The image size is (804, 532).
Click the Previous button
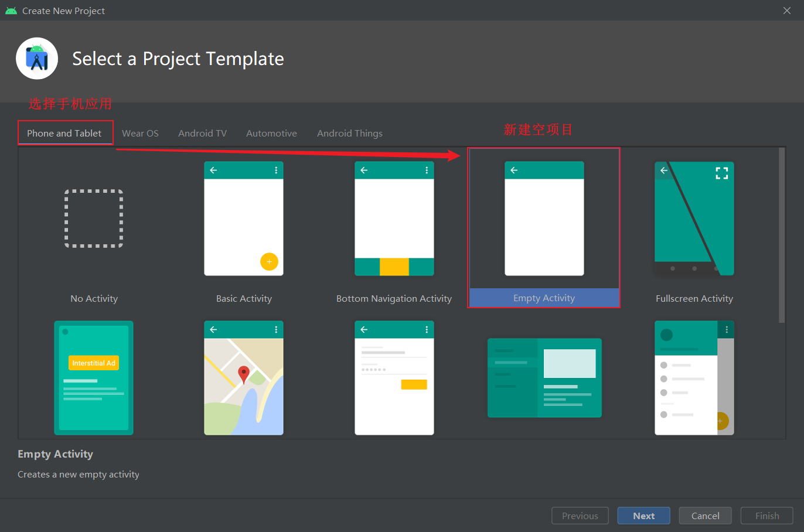(x=580, y=516)
